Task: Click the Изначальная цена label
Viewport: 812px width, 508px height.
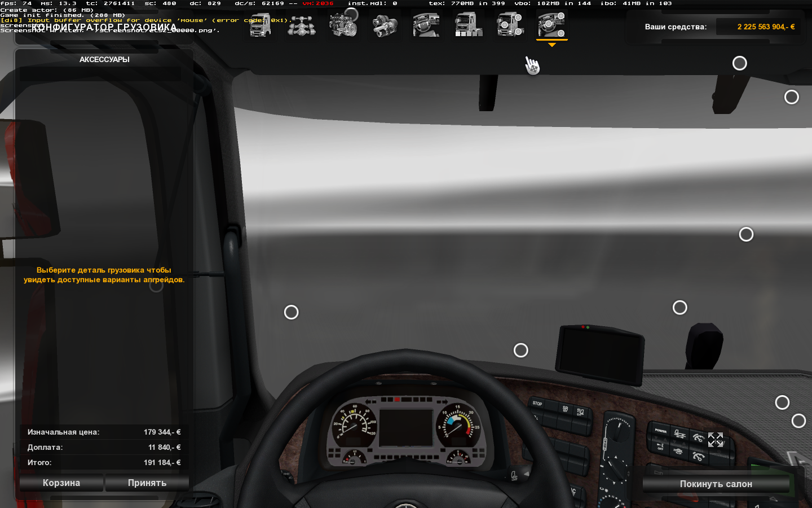Action: pos(63,432)
